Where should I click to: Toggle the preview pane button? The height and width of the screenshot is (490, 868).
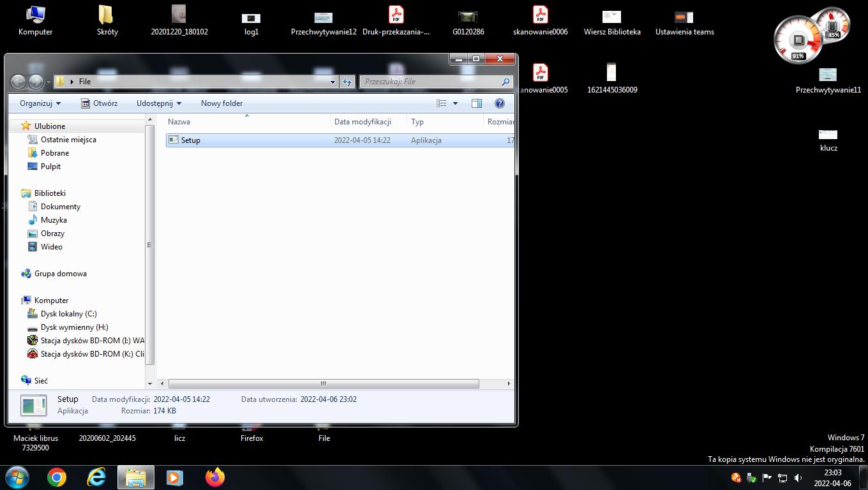coord(476,103)
